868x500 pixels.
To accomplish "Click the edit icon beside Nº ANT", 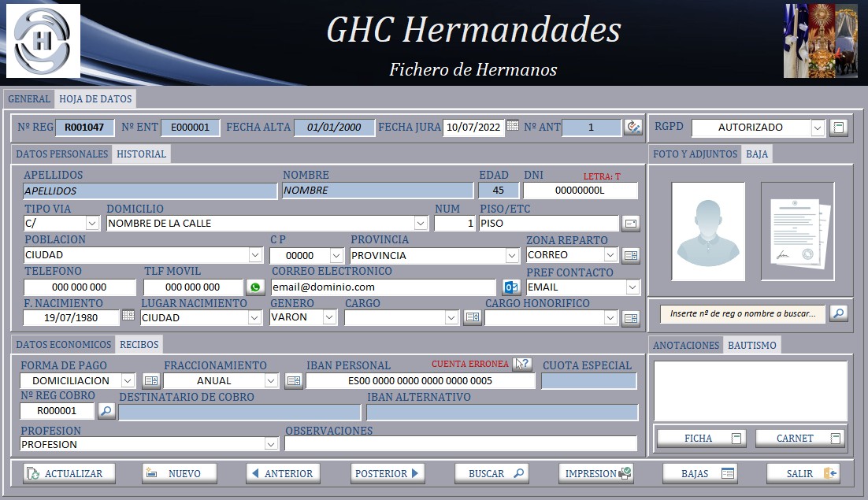I will [632, 127].
